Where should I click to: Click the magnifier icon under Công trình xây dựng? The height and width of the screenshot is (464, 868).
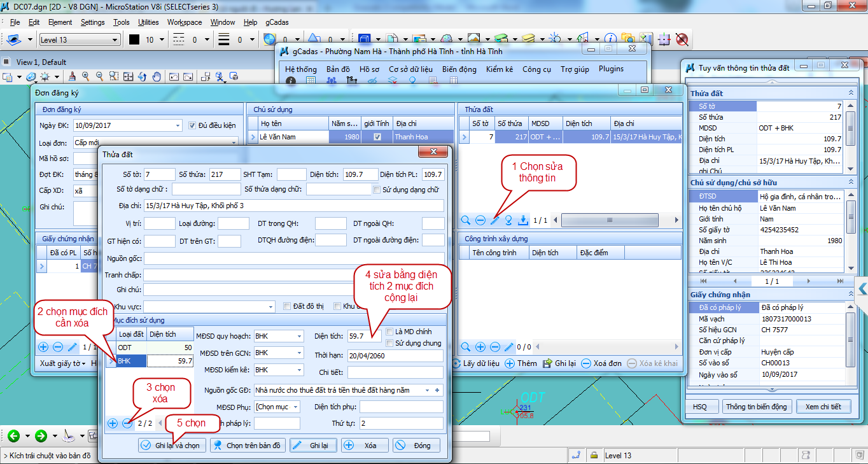click(x=466, y=347)
